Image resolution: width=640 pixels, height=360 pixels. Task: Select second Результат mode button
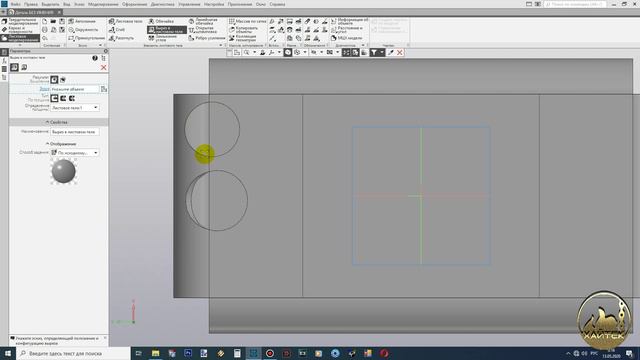[x=63, y=80]
